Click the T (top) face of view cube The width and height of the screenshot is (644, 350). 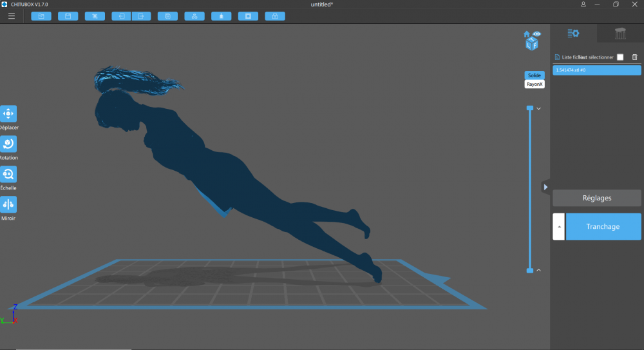tap(533, 39)
